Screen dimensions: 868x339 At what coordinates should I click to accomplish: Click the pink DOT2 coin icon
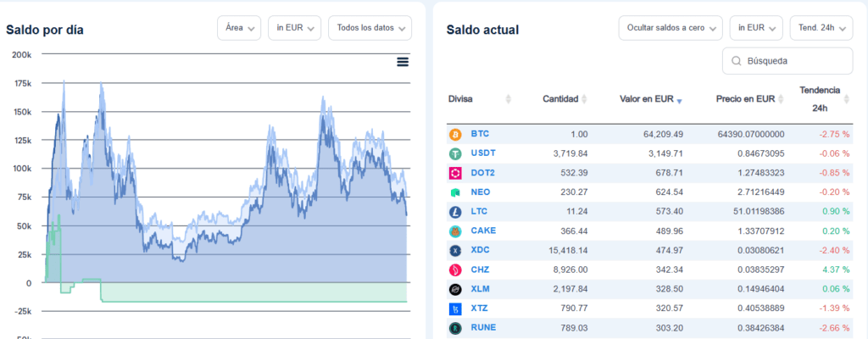pyautogui.click(x=455, y=174)
